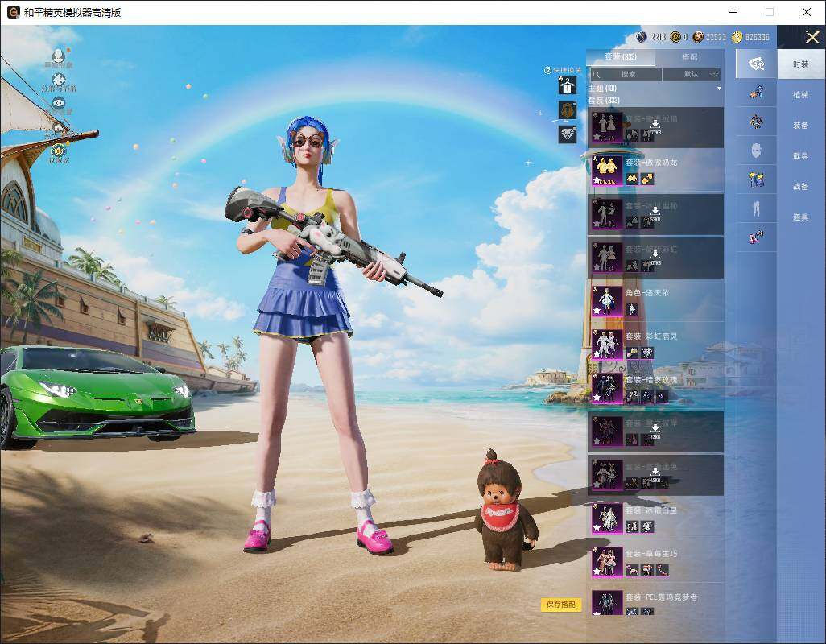Click the bottom gold-ringed badge icon at left
The image size is (826, 644).
coord(59,151)
